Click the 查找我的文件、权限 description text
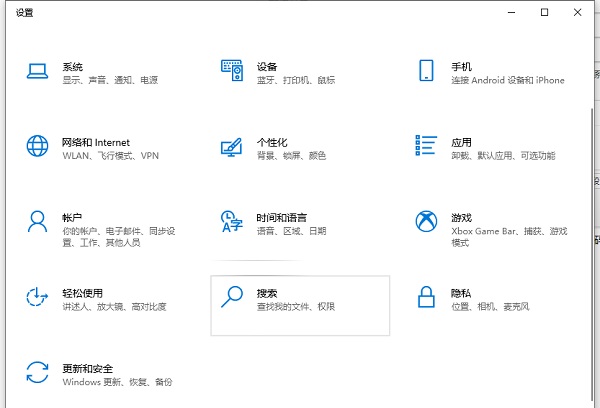The image size is (600, 408). tap(295, 305)
